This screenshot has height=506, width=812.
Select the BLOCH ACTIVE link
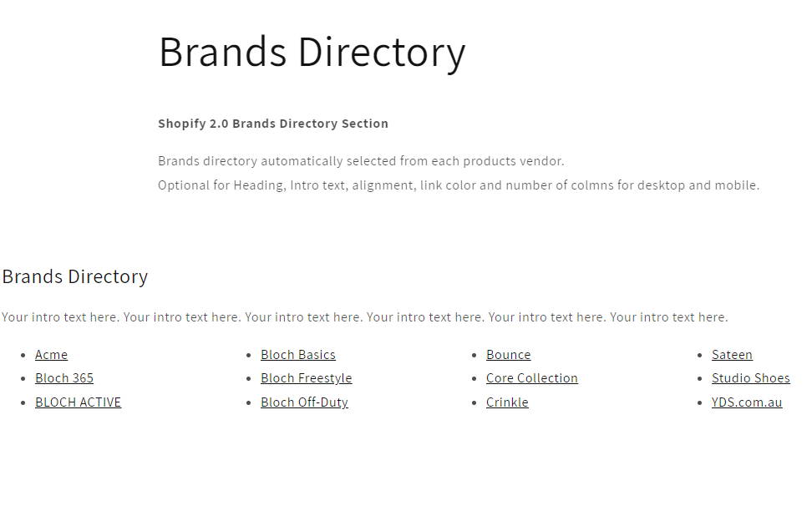tap(78, 402)
